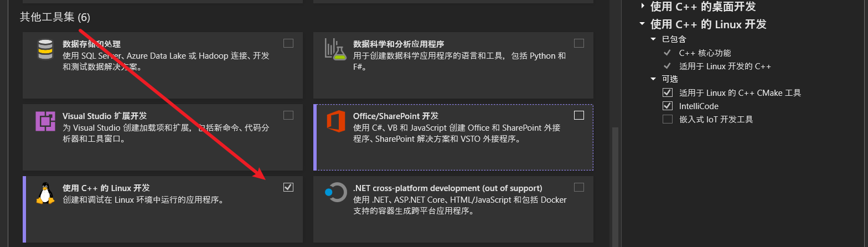868x247 pixels.
Task: Check the Visual Studio 扩展开发 workload checkbox
Action: coord(288,115)
